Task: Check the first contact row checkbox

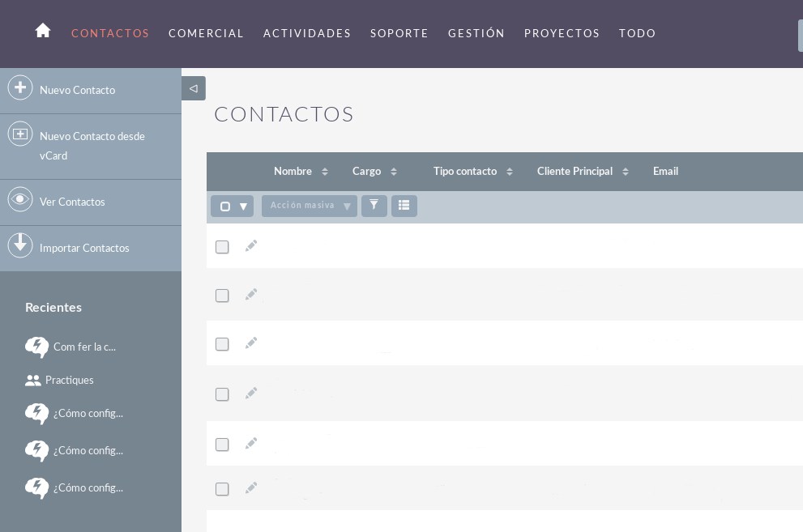Action: coord(222,247)
